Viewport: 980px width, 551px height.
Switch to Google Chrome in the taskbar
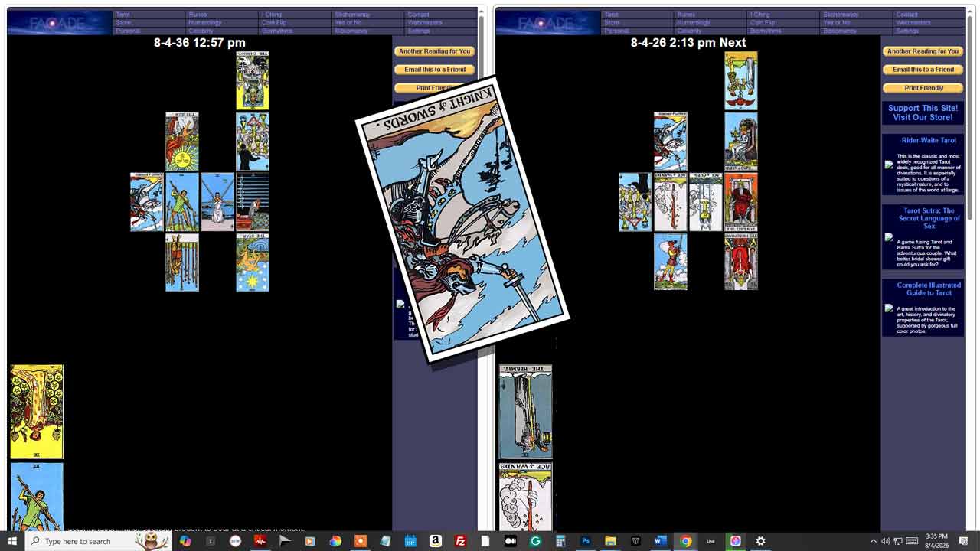[x=685, y=541]
